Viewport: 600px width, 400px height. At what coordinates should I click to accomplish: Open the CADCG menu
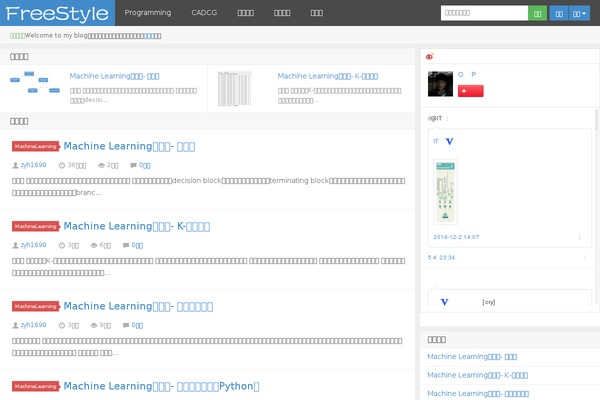(x=204, y=13)
